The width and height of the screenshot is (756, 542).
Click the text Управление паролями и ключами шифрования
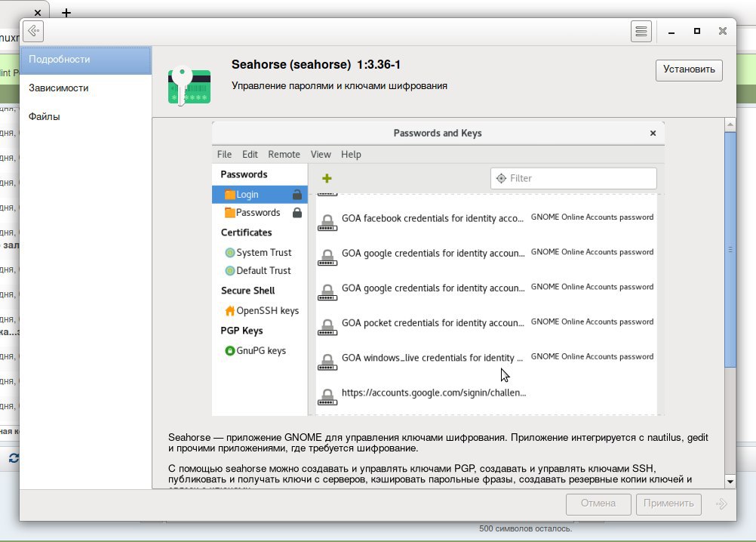[x=340, y=86]
